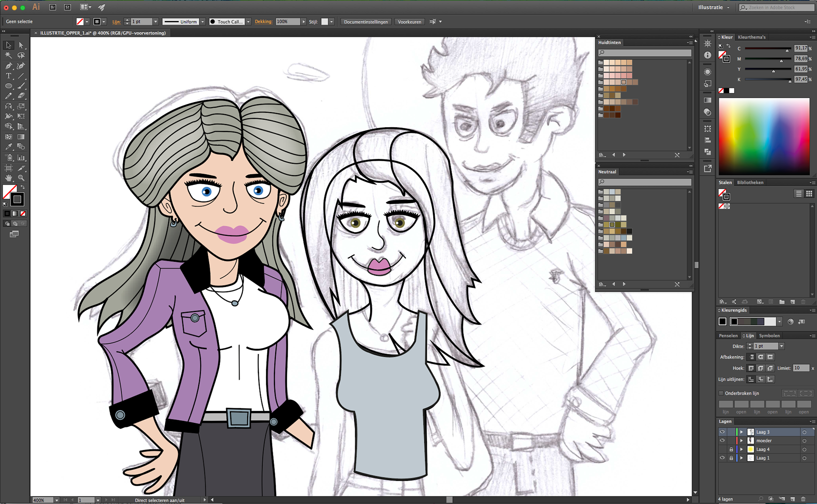Image resolution: width=817 pixels, height=504 pixels.
Task: Select the Zoom magnifier tool
Action: (x=21, y=178)
